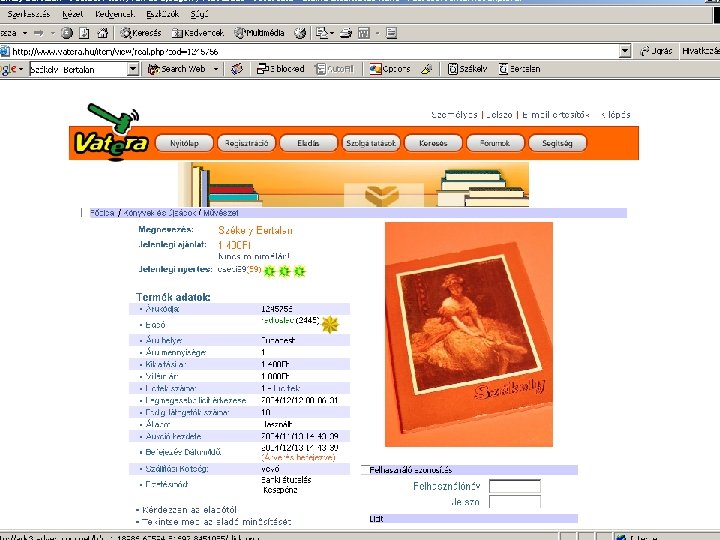The image size is (720, 540).
Task: Click the seller yellow star icon
Action: click(x=330, y=325)
